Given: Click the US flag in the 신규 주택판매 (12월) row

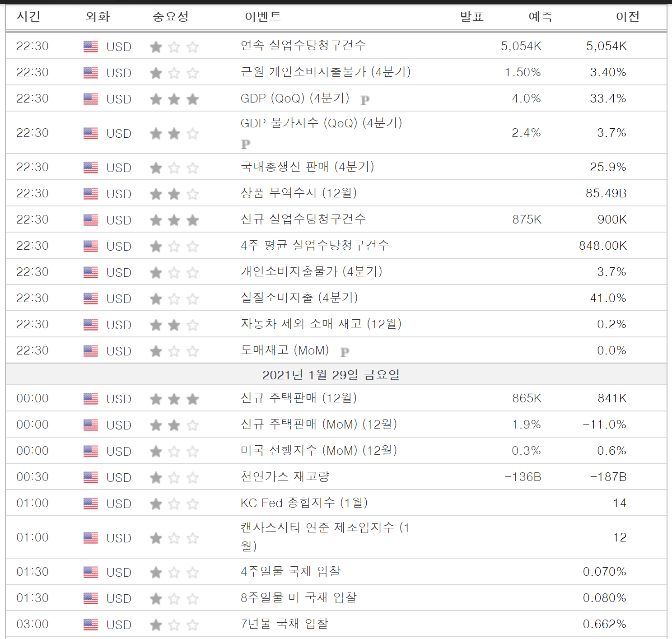Looking at the screenshot, I should click(x=91, y=399).
